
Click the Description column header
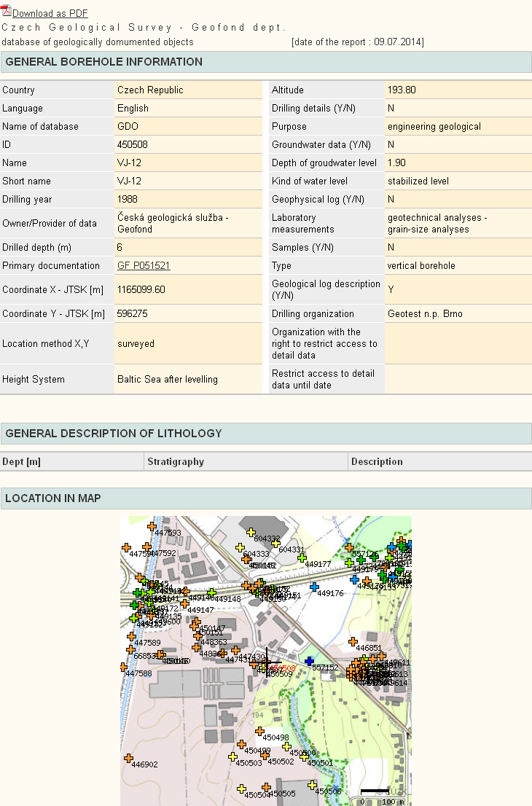tap(440, 461)
